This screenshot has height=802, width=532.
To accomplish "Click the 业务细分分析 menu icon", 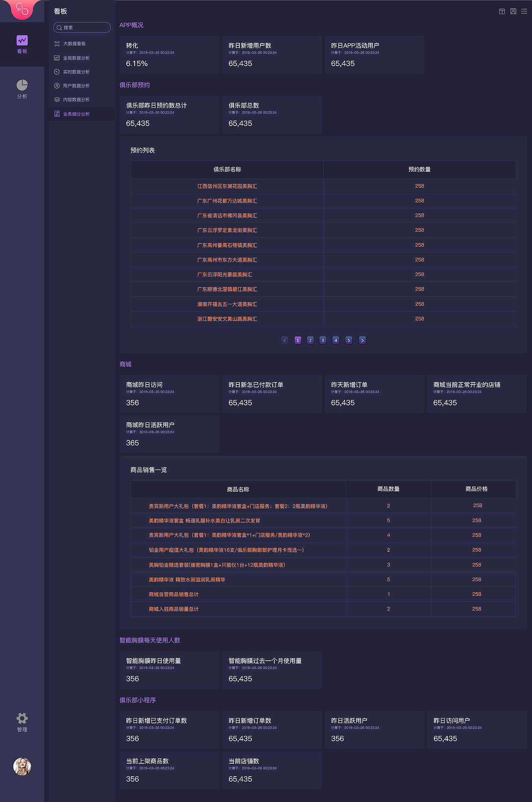I will (x=57, y=114).
